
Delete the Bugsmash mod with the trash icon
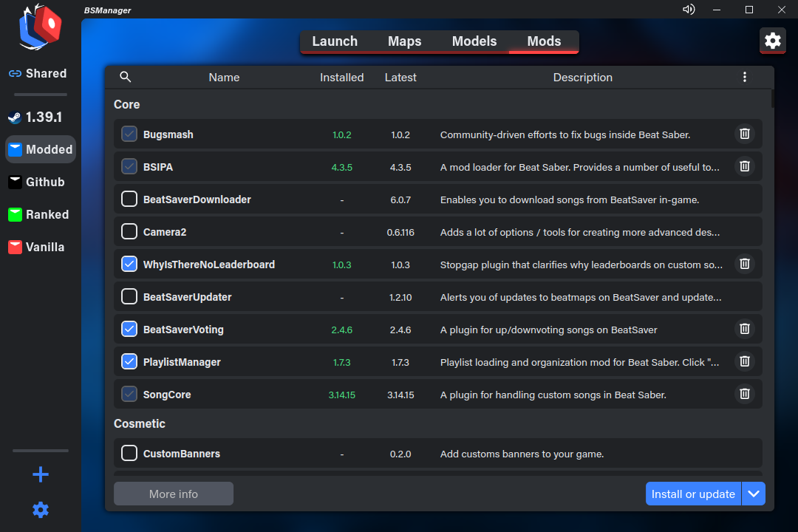pyautogui.click(x=744, y=134)
